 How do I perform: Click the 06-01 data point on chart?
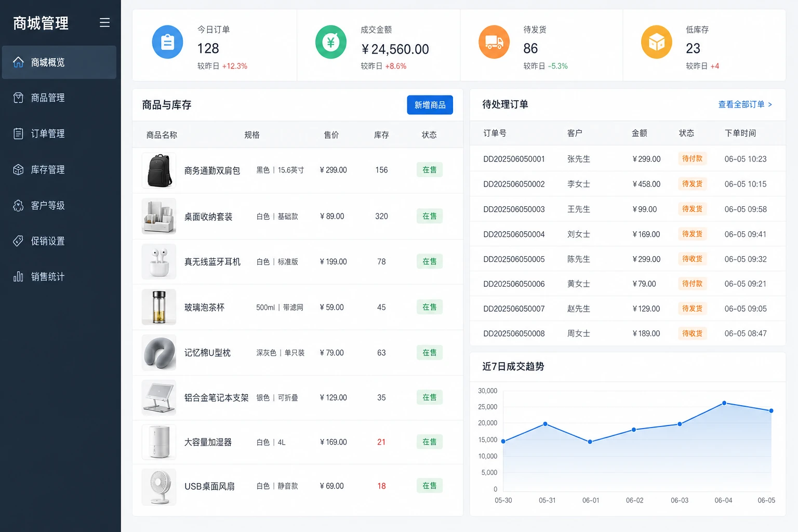[590, 442]
